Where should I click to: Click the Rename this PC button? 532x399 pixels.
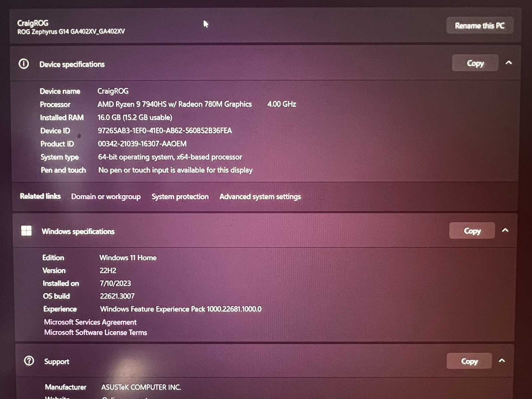pyautogui.click(x=479, y=26)
